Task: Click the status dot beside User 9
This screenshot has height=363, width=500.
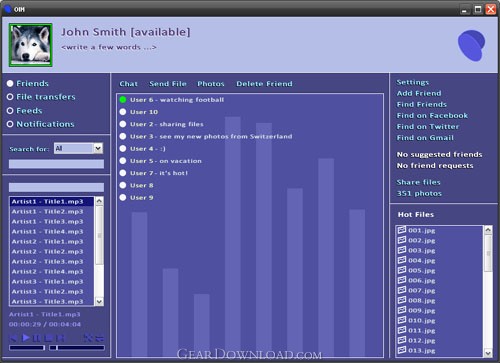Action: [x=123, y=197]
